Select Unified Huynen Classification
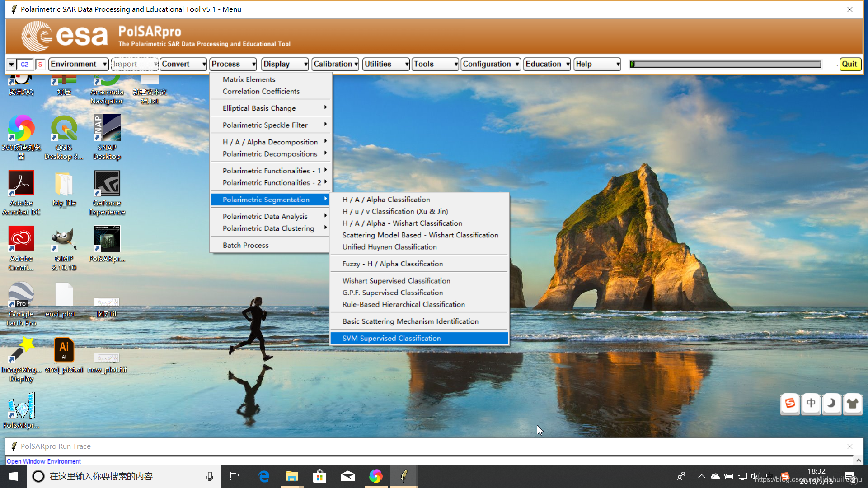This screenshot has width=868, height=488. click(389, 246)
